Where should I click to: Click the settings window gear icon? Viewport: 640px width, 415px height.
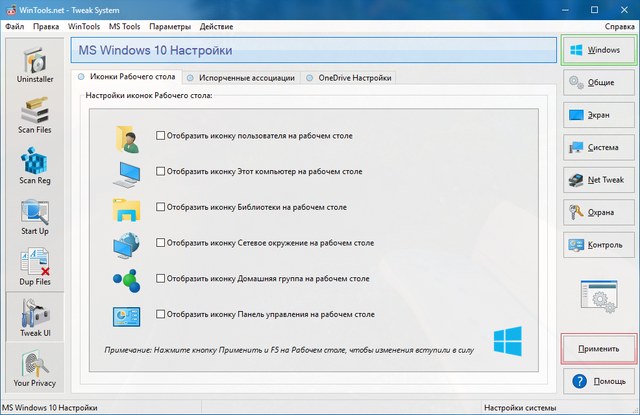(596, 295)
